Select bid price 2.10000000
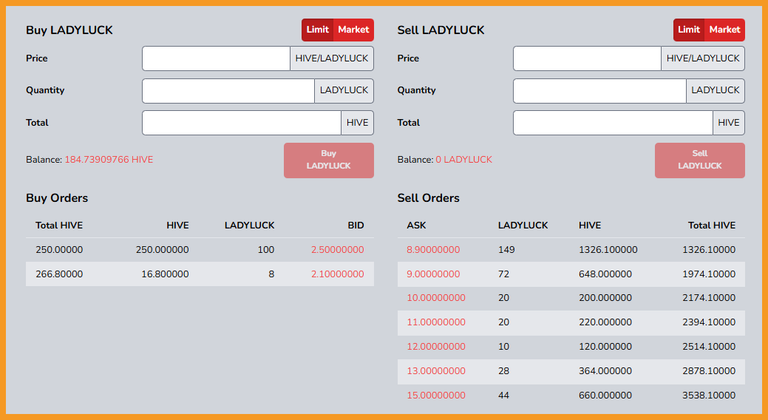The image size is (768, 420). (337, 274)
